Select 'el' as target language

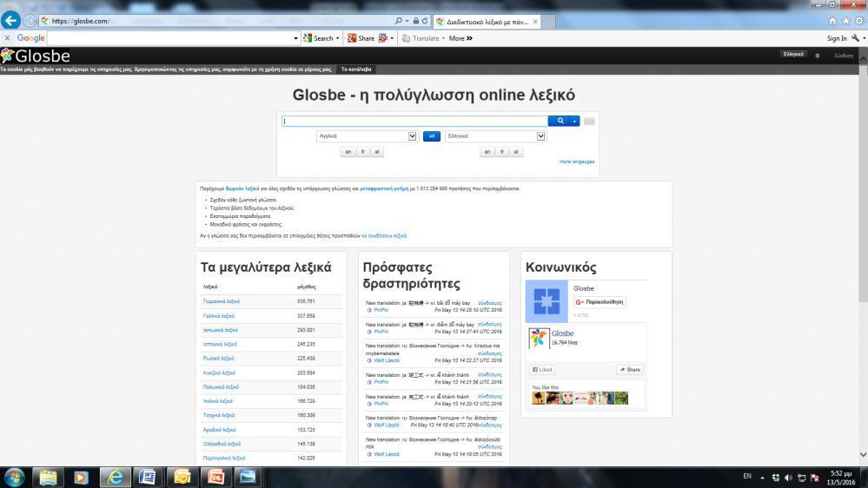coord(516,152)
